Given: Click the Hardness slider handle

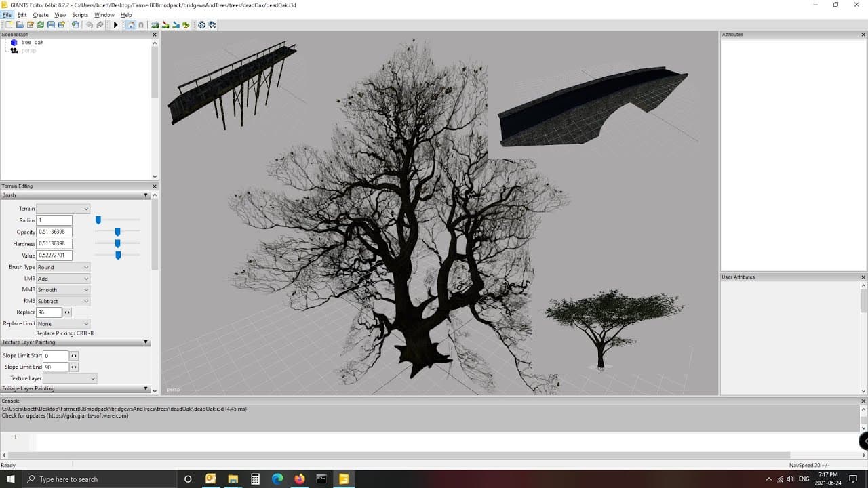Looking at the screenshot, I should coord(117,243).
